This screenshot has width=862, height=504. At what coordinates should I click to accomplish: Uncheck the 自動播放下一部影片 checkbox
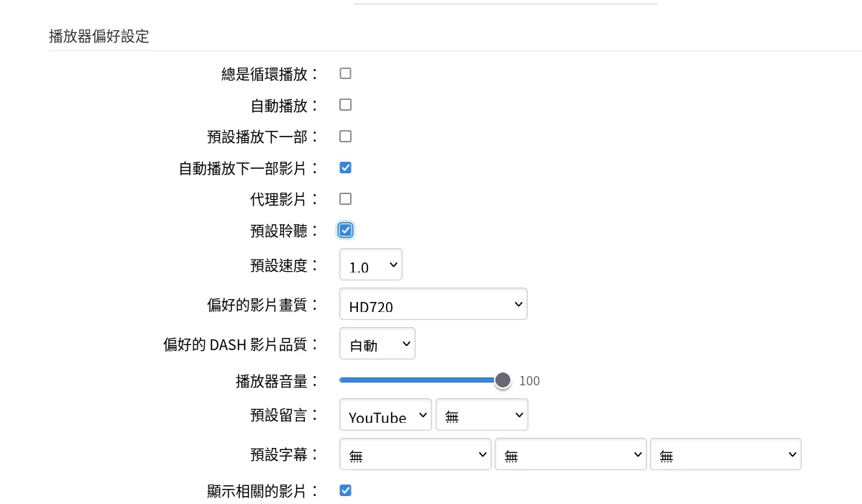coord(345,168)
